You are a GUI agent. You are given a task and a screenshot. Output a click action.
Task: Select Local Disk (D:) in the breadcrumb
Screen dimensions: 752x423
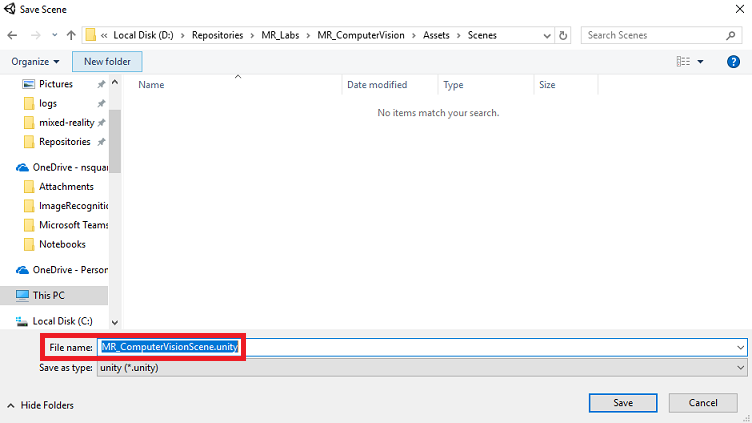pyautogui.click(x=143, y=35)
